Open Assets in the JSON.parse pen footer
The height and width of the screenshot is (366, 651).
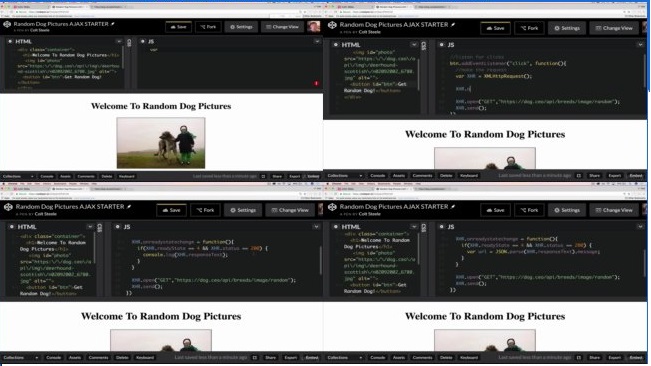(x=399, y=357)
